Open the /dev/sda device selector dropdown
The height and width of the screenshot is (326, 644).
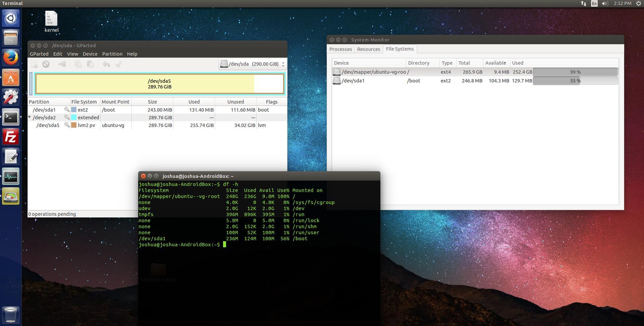[x=252, y=64]
